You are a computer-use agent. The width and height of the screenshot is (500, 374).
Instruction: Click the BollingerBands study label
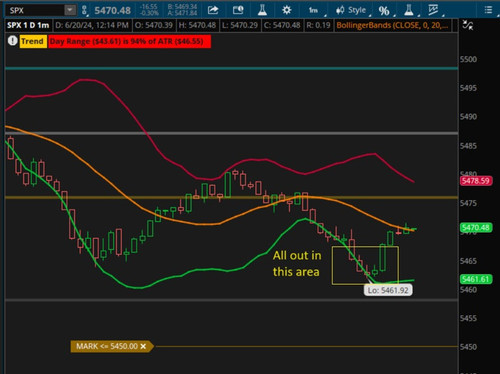(393, 25)
